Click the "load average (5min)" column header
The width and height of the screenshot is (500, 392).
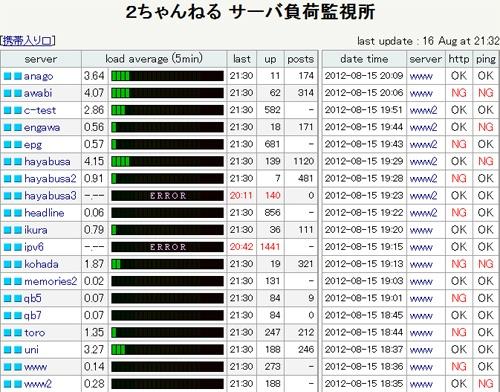(x=154, y=59)
